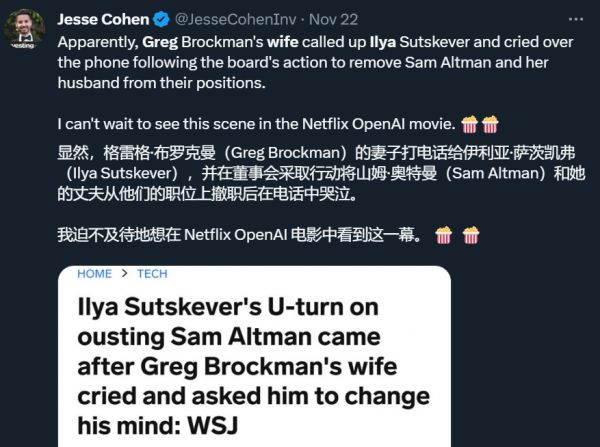Viewport: 600px width, 447px height.
Task: Click the last popcorn emoji on the Chinese line
Action: point(470,236)
